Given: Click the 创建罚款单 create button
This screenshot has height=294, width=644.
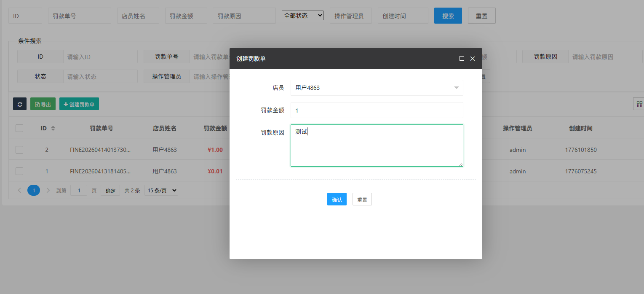Looking at the screenshot, I should [79, 104].
